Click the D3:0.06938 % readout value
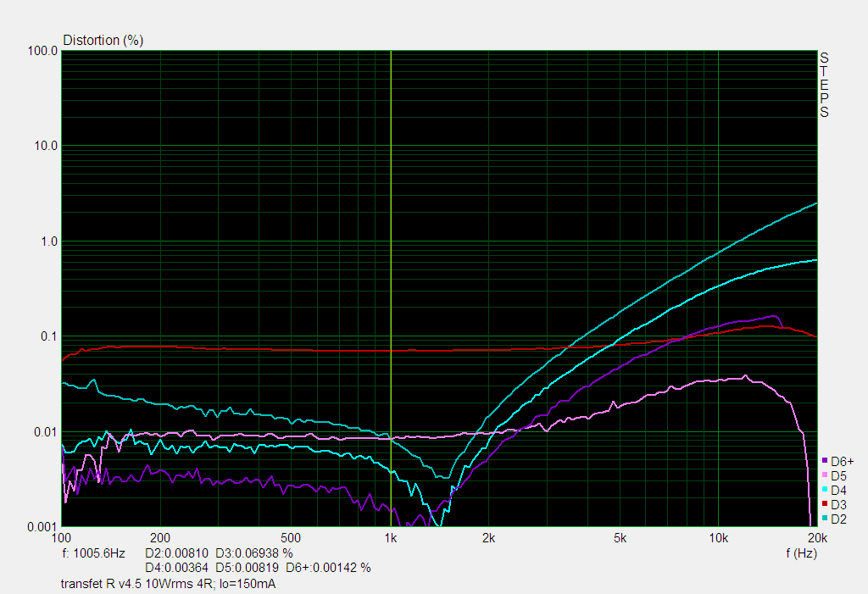 (254, 553)
